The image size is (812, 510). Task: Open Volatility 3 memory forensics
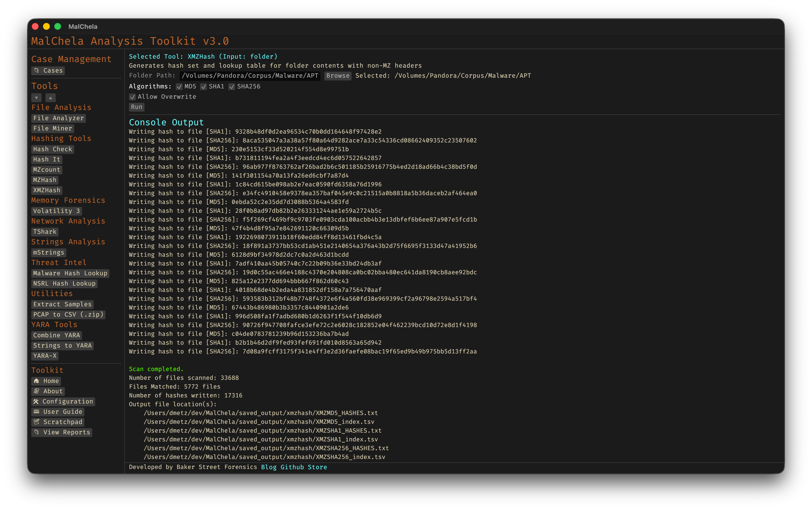point(56,211)
